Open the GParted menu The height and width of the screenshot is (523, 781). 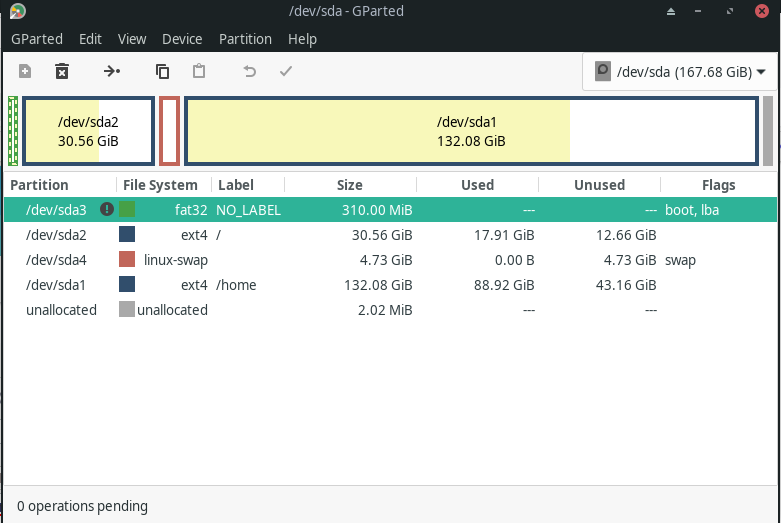pyautogui.click(x=37, y=39)
